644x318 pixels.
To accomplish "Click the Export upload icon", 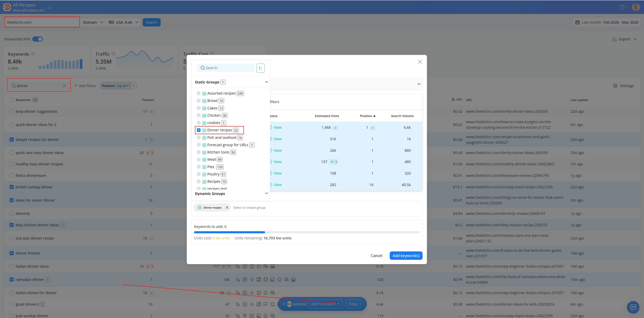I will point(614,39).
